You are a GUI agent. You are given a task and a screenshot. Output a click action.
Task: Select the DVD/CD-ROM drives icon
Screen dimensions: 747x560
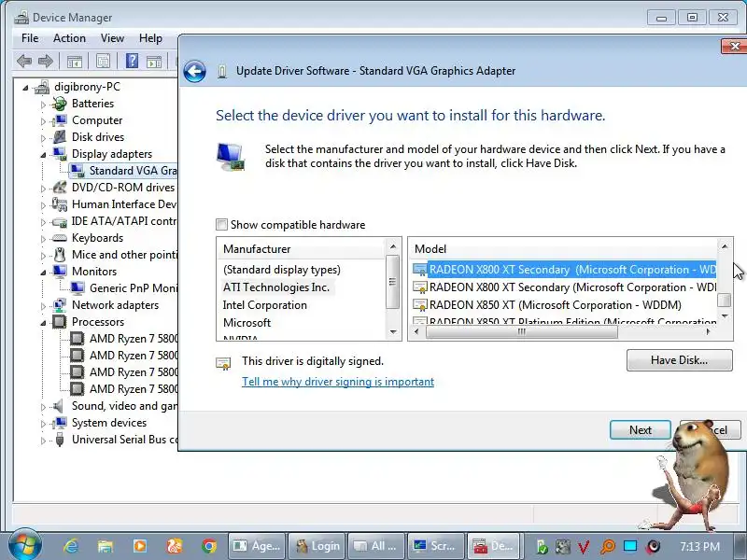coord(60,188)
